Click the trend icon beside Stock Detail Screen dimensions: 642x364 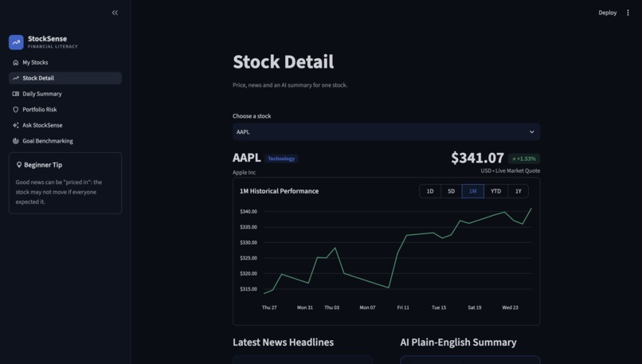[x=16, y=78]
